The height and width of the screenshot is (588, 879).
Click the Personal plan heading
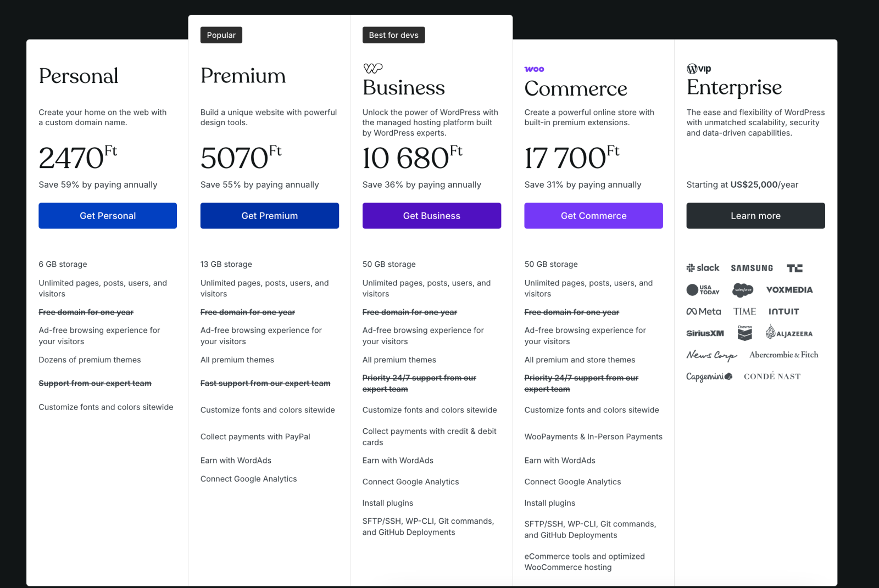pos(79,76)
